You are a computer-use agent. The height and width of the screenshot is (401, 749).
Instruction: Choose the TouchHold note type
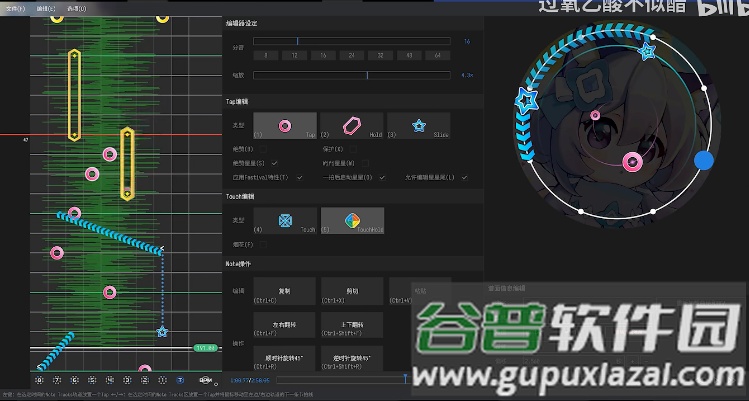(x=352, y=222)
